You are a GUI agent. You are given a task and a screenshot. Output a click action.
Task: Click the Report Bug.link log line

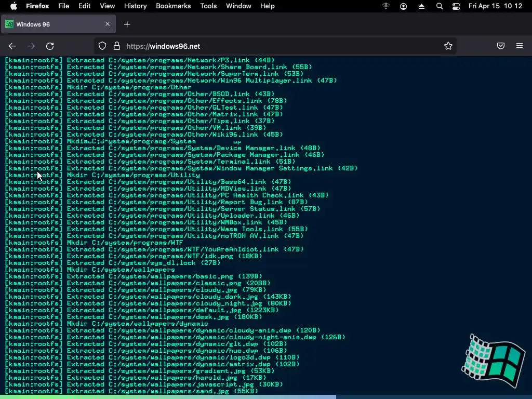(x=156, y=202)
